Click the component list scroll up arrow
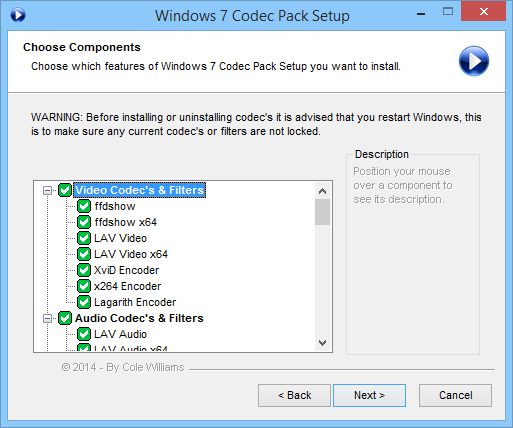Screen dimensions: 513x428 pyautogui.click(x=322, y=191)
